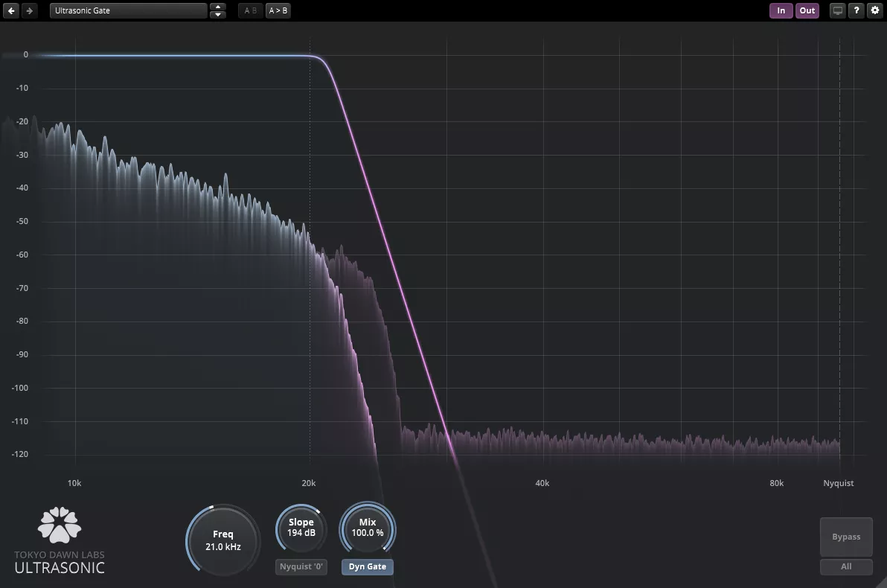The image size is (887, 588).
Task: Switch to the A B compare state
Action: pos(251,10)
